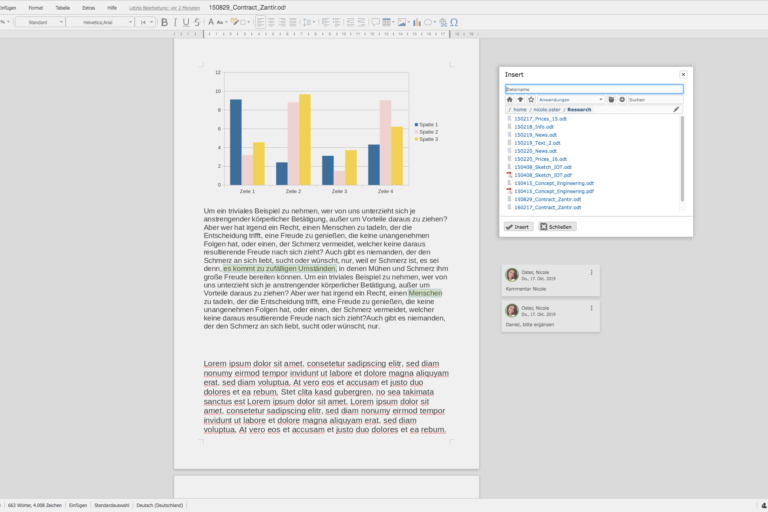Insert a special character (Omega icon)
This screenshot has width=768, height=512.
[454, 21]
